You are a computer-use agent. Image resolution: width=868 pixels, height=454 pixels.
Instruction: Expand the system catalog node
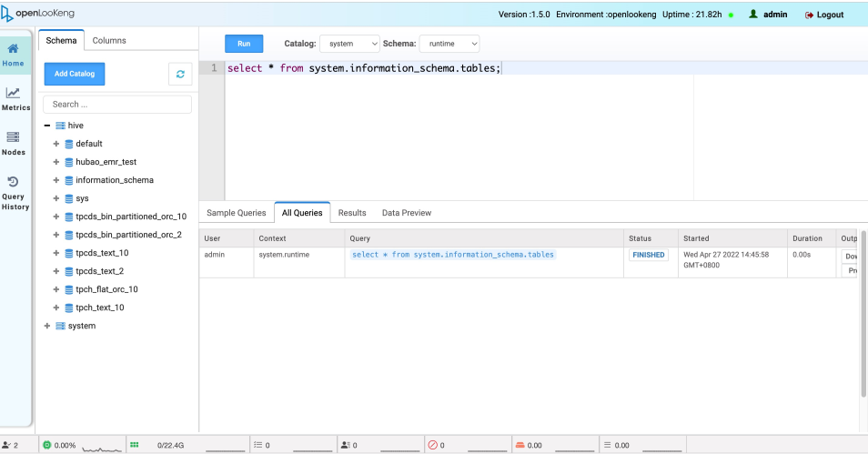[x=47, y=326]
